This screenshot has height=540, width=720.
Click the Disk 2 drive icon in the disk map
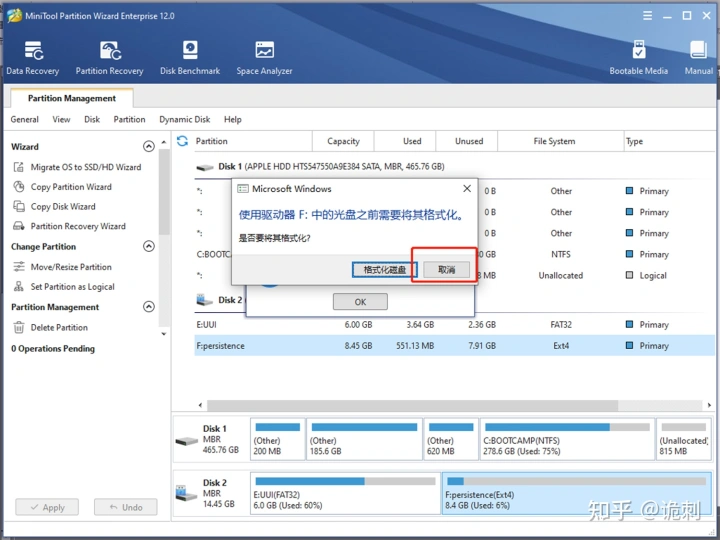(x=186, y=494)
